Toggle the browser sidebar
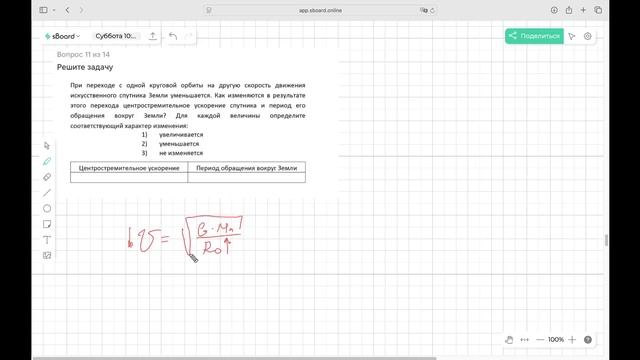Image resolution: width=640 pixels, height=360 pixels. [43, 10]
